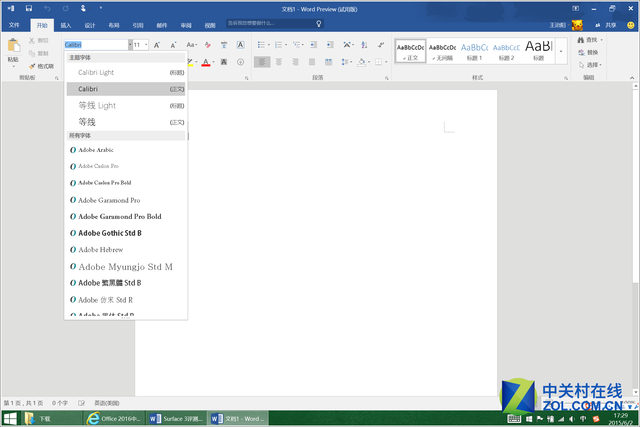Switch to the 布局 (Layout) tab

tap(114, 25)
